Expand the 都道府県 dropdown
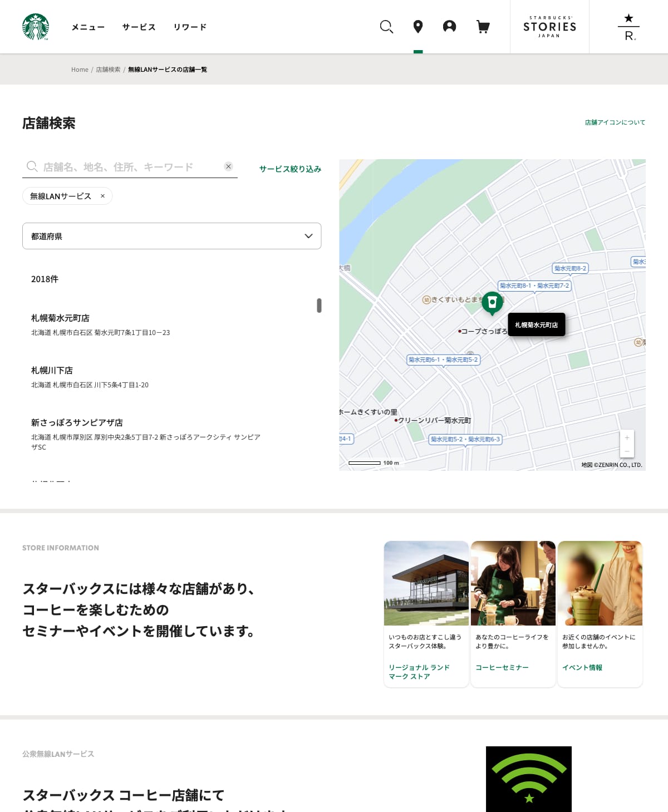 tap(171, 236)
